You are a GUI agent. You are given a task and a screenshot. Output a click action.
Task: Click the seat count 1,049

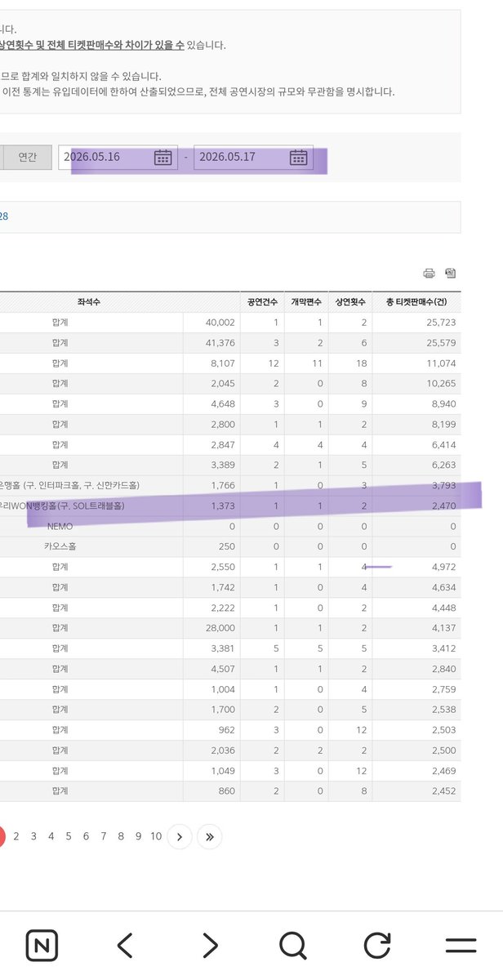(x=222, y=771)
